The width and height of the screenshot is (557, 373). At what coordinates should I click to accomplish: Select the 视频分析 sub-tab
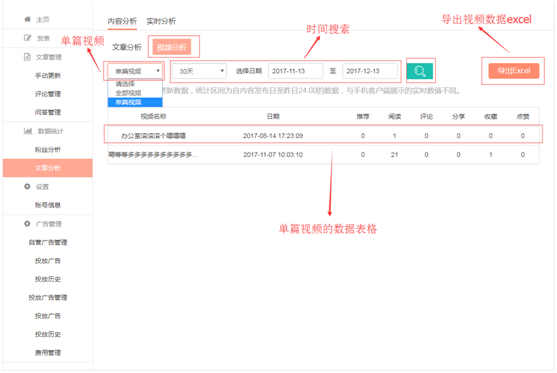click(172, 47)
